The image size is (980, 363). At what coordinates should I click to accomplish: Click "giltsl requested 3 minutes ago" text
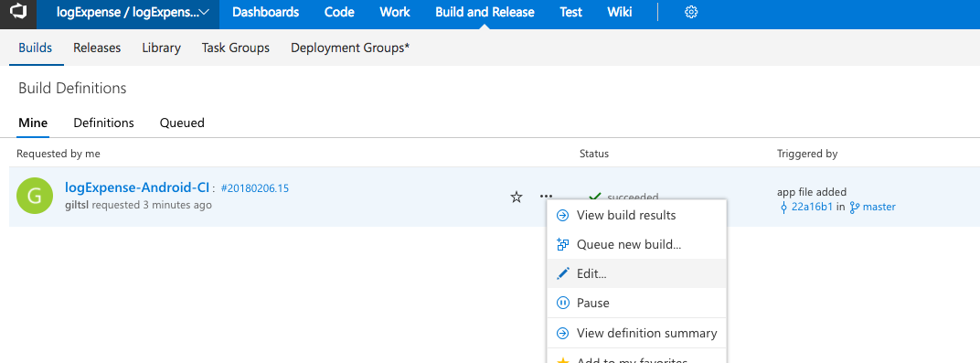[138, 205]
